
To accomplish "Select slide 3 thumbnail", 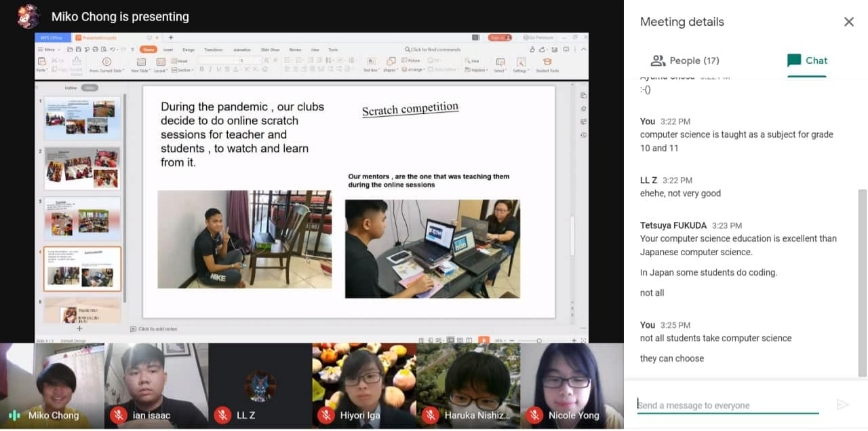I will point(82,218).
